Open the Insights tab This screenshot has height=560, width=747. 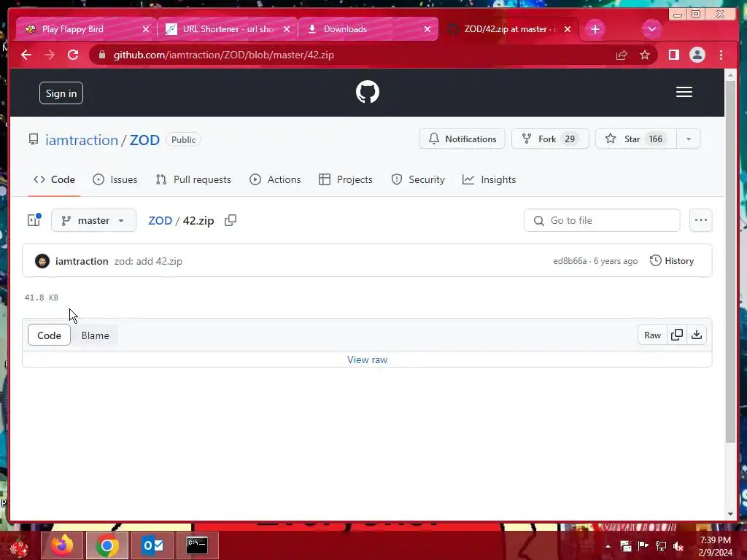click(489, 179)
